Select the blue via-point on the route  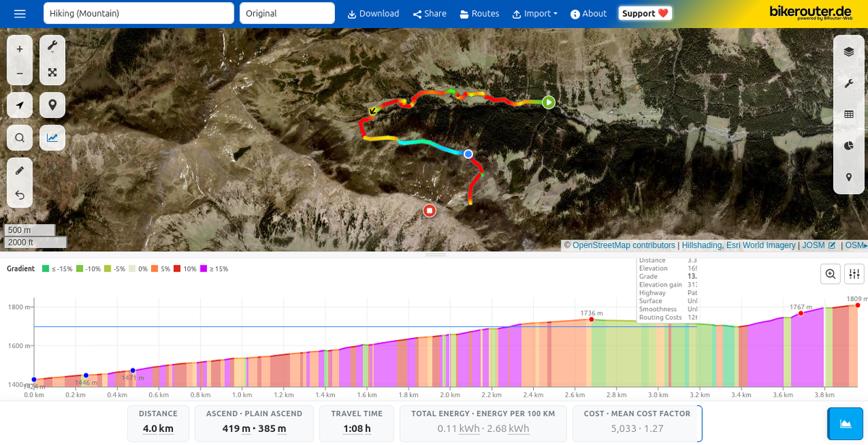coord(468,154)
